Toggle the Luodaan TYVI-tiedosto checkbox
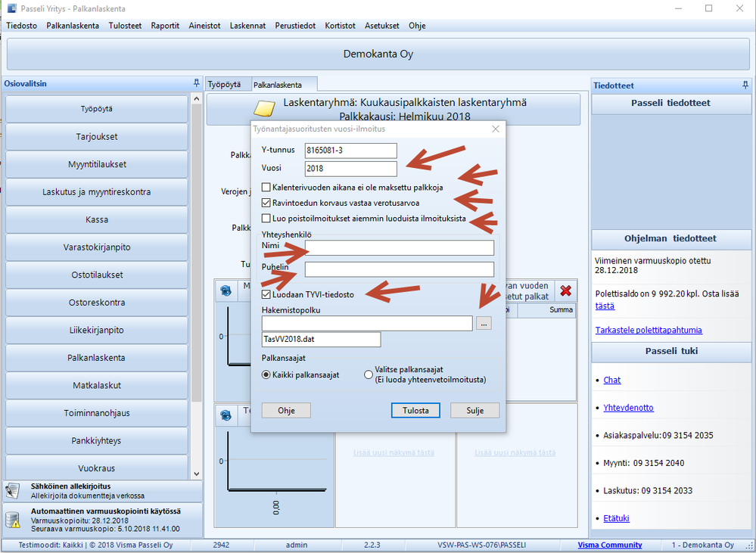 266,294
